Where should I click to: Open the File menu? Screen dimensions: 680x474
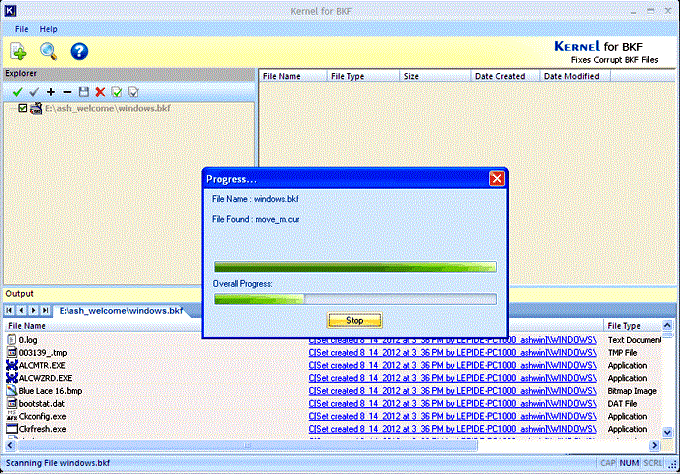tap(21, 29)
